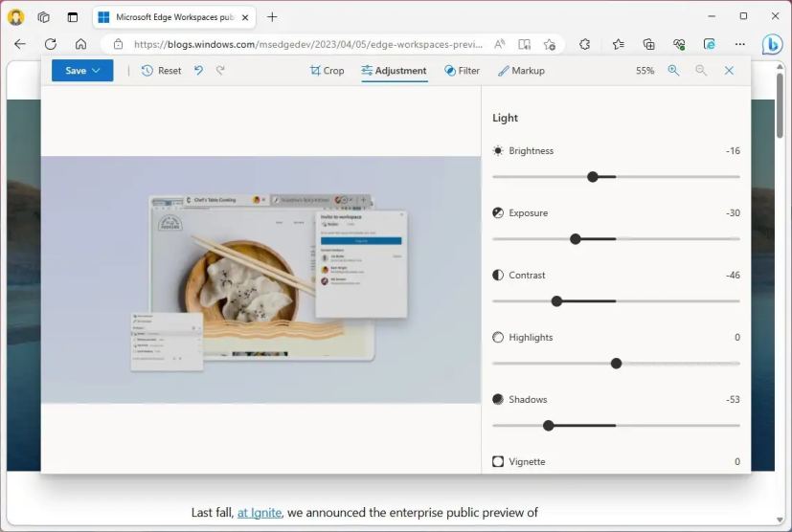792x532 pixels.
Task: Click the Light section heading
Action: [x=505, y=118]
